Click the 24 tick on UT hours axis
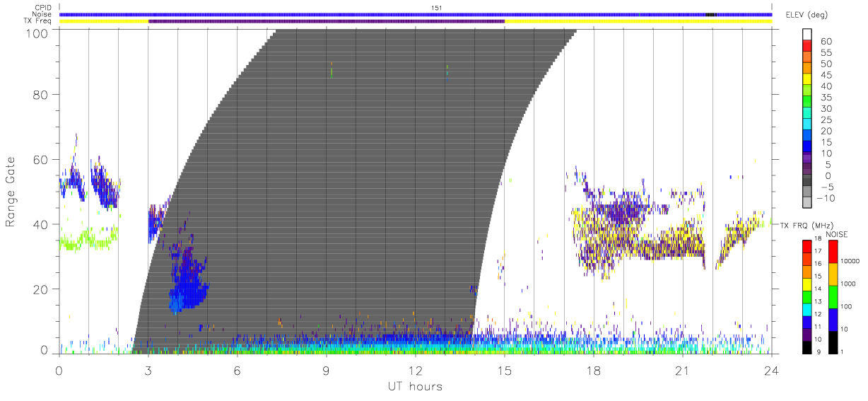This screenshot has width=868, height=401. pyautogui.click(x=771, y=371)
